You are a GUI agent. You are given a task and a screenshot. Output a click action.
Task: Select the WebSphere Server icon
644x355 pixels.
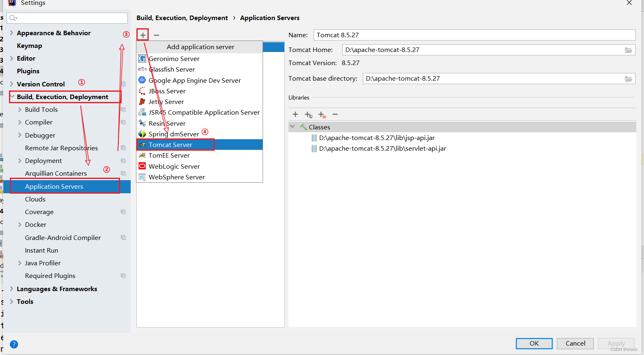pyautogui.click(x=142, y=177)
